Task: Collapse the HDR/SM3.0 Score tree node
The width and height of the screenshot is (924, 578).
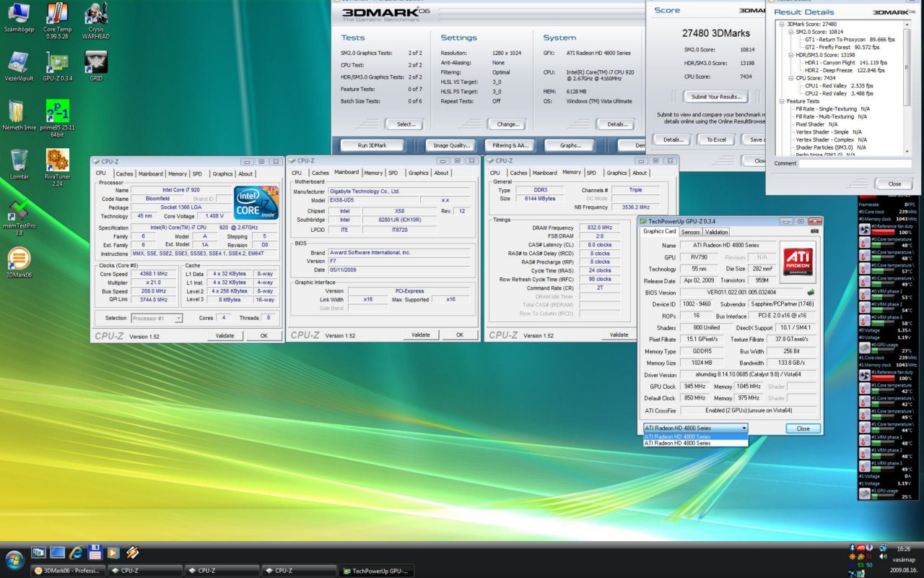Action: 790,55
